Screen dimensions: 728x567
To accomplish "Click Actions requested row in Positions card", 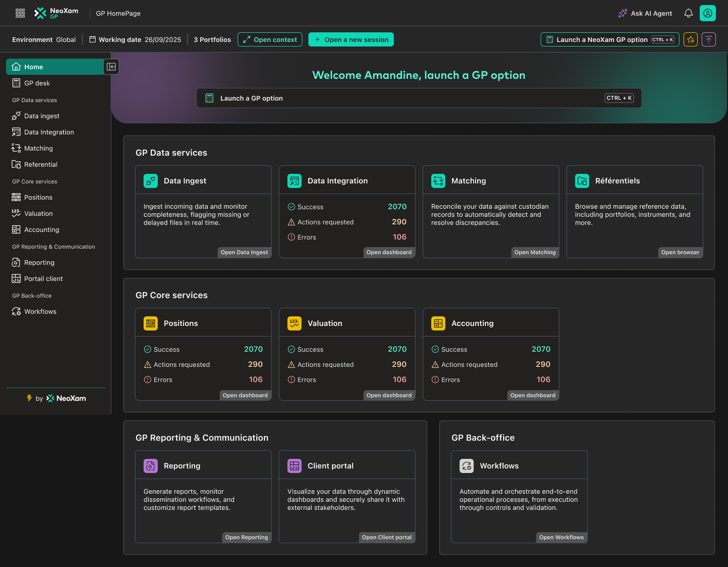I will tap(203, 364).
